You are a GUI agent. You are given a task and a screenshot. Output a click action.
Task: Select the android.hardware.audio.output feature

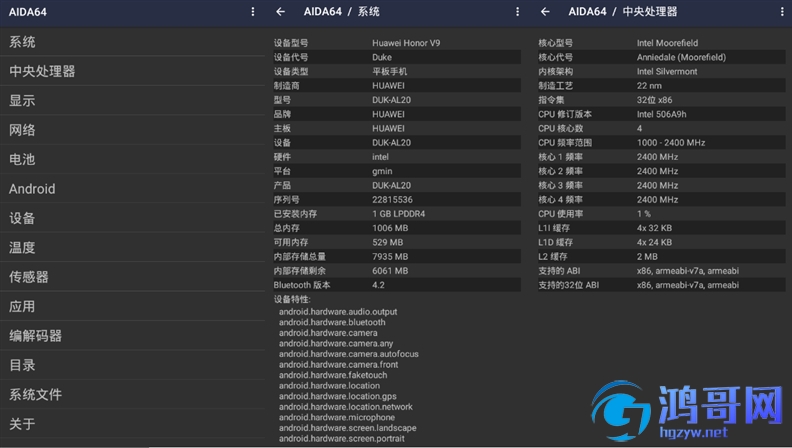(x=338, y=312)
